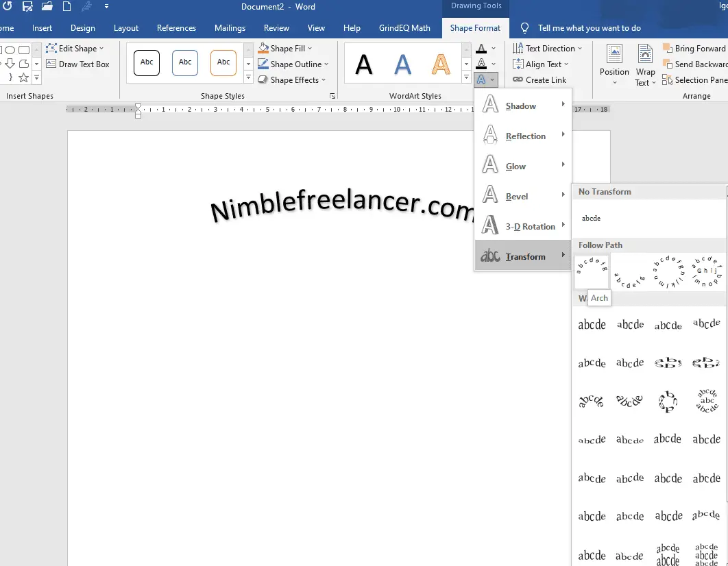Switch to the Shape Format tab

(475, 28)
